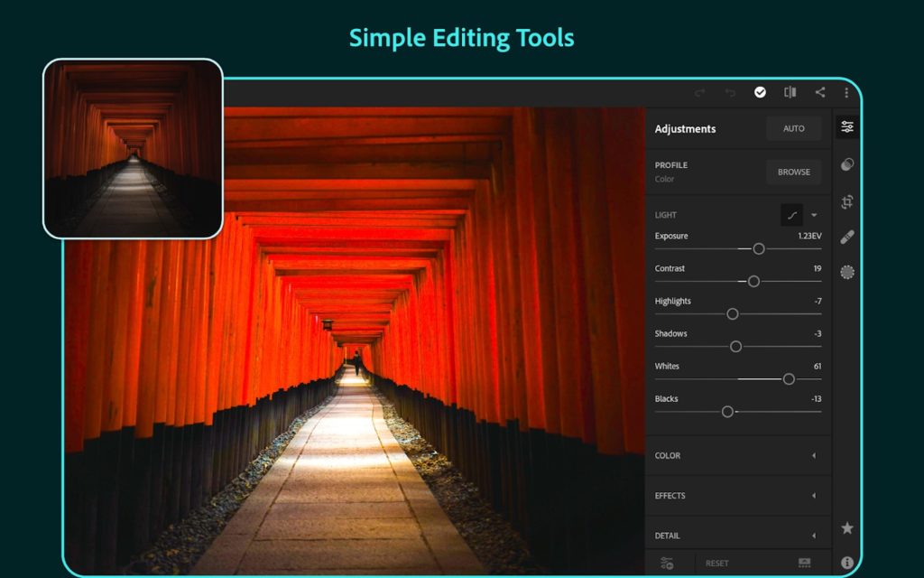Select the Crop and Rotate tool
The image size is (924, 578).
[x=846, y=201]
